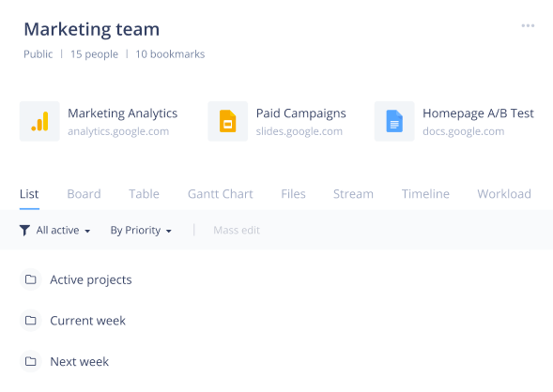This screenshot has width=553, height=392.
Task: Click the Next week folder icon
Action: pyautogui.click(x=31, y=361)
